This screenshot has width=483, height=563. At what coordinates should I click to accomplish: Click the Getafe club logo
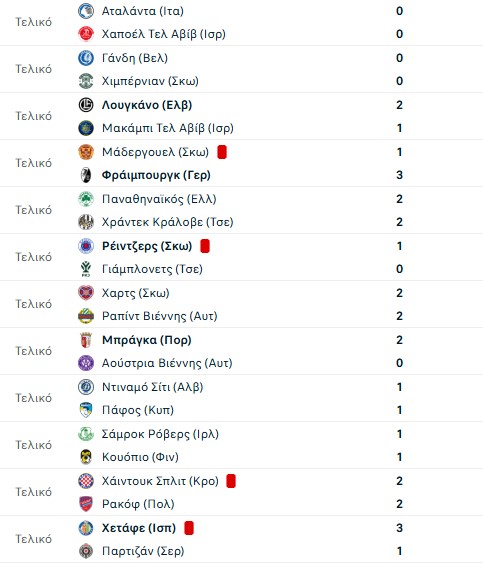click(x=86, y=528)
